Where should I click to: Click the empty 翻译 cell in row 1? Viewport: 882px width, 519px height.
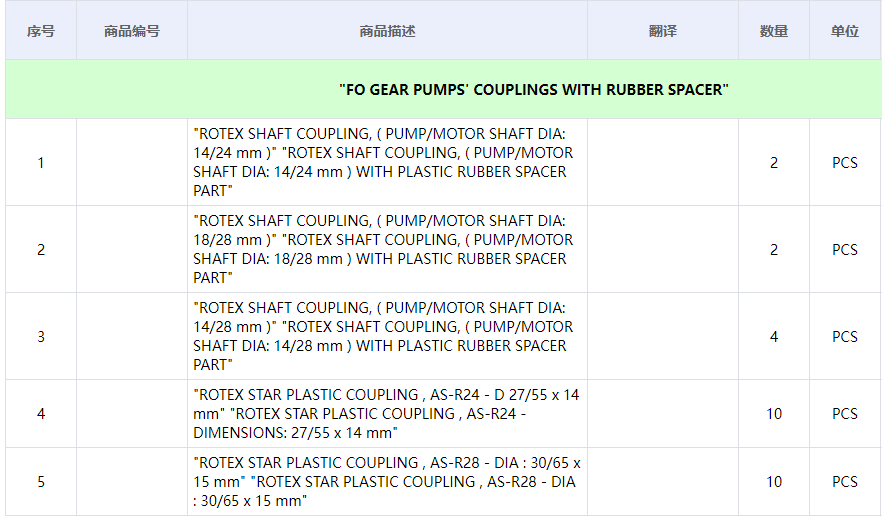click(x=662, y=162)
